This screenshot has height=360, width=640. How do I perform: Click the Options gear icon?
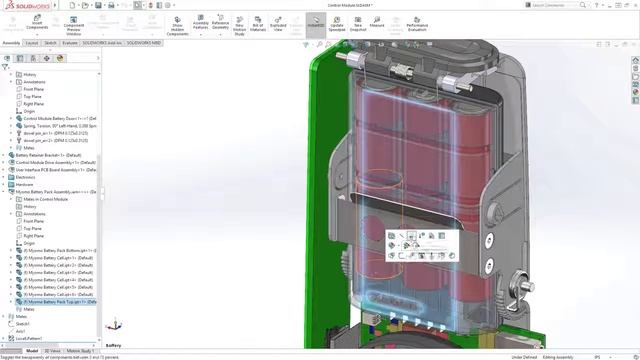pos(167,5)
